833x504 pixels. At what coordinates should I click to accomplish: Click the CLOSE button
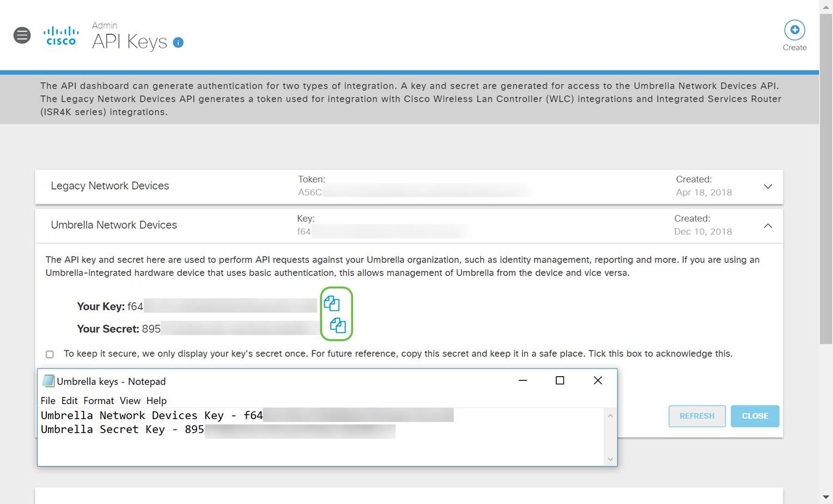pyautogui.click(x=755, y=416)
